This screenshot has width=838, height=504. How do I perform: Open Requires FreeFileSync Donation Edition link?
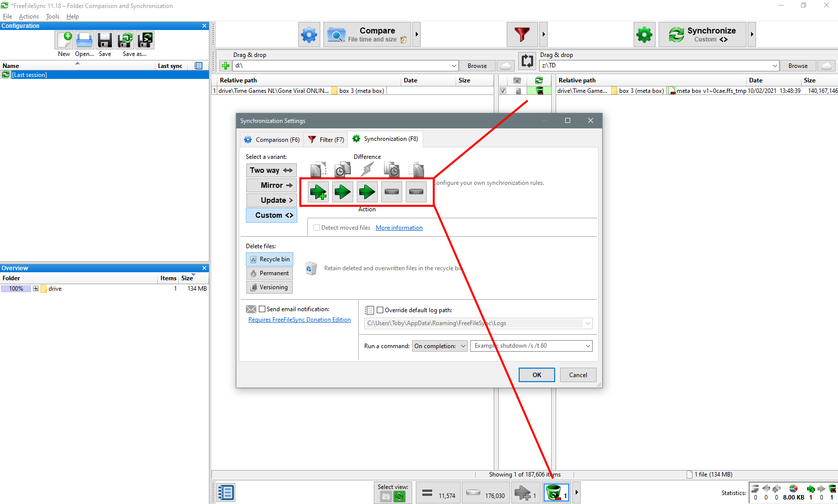pos(299,320)
